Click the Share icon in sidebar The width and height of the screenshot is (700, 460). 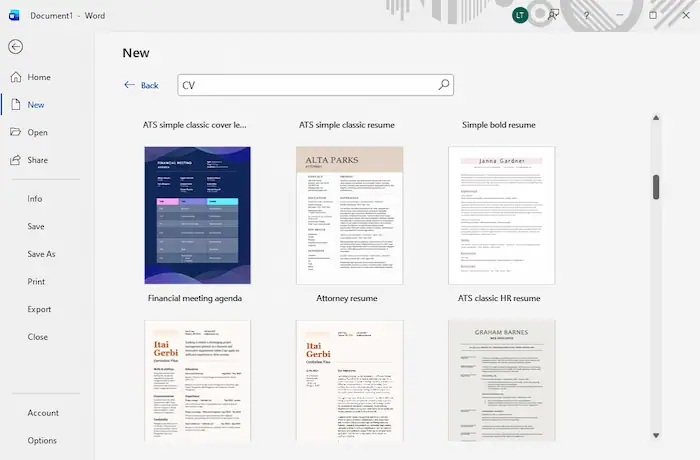pos(16,160)
